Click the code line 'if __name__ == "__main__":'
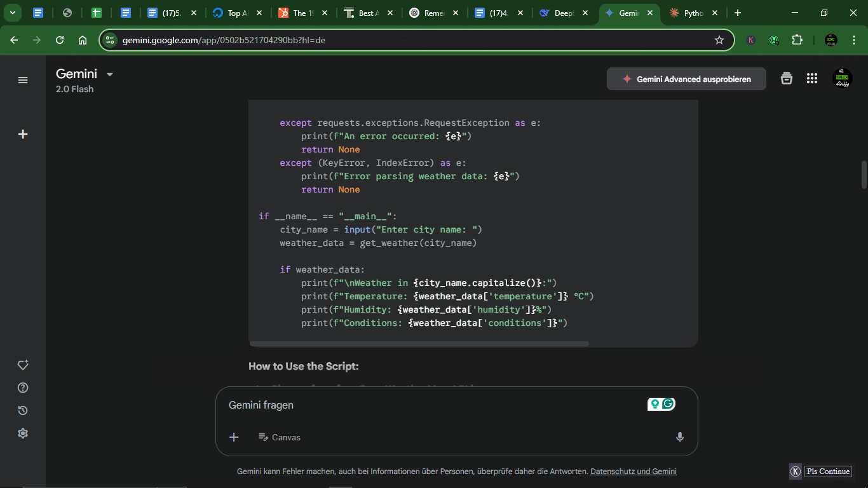The width and height of the screenshot is (868, 488). 327,216
